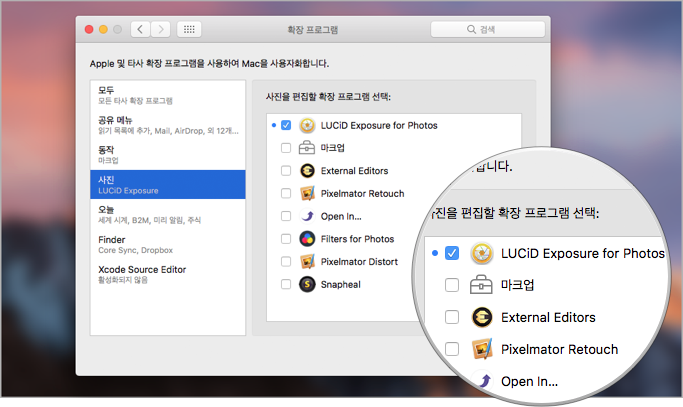This screenshot has height=407, width=683.
Task: Enable the External Editors checkbox
Action: point(286,171)
